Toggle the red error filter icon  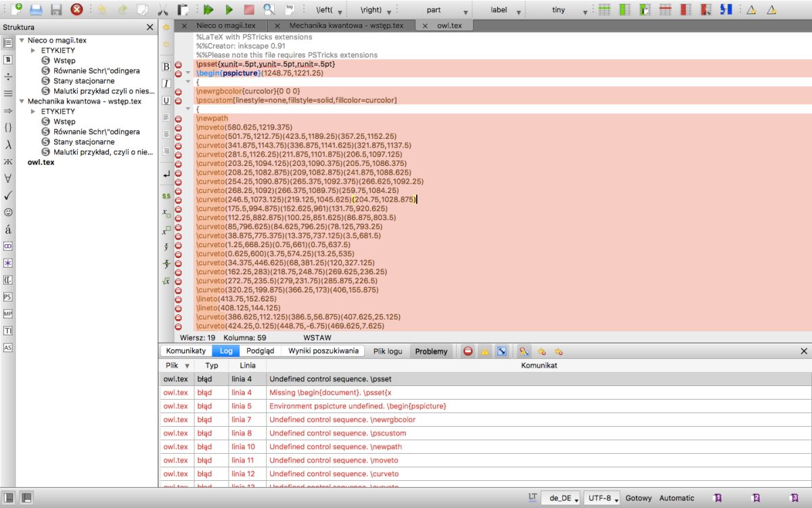(x=468, y=351)
